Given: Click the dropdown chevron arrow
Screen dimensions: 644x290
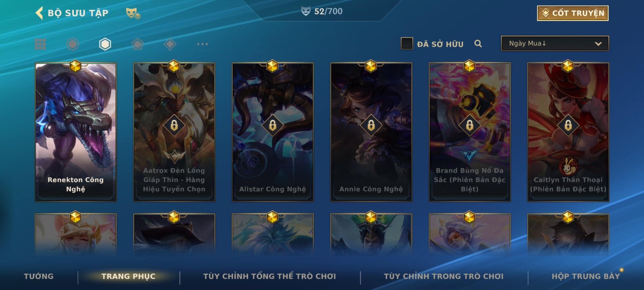Looking at the screenshot, I should click(598, 44).
